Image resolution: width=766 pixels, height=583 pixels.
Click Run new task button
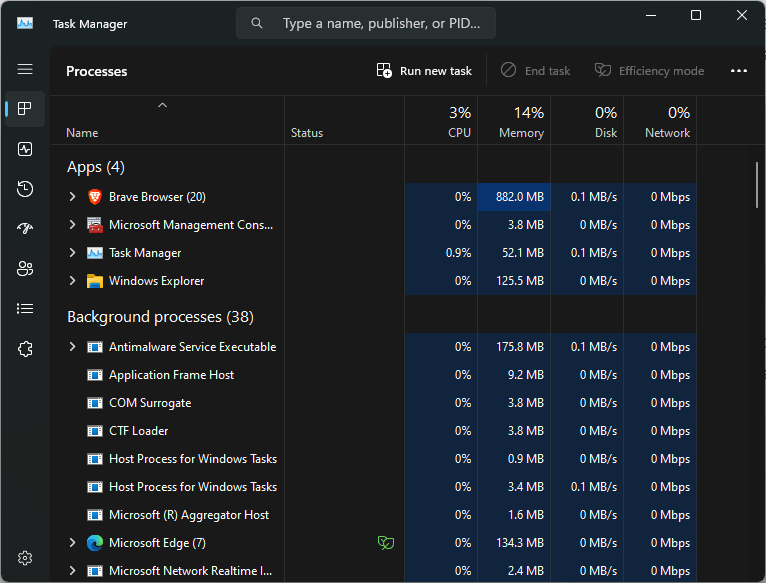(x=424, y=71)
